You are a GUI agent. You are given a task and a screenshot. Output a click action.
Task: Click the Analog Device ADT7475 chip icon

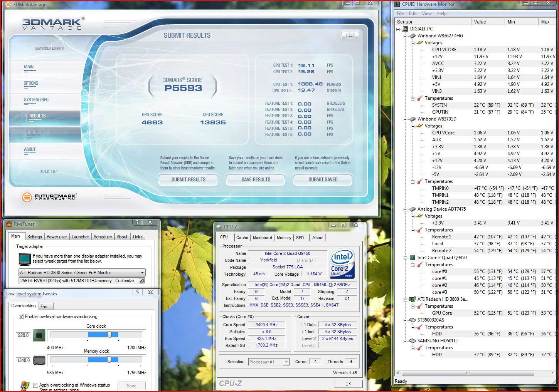[413, 209]
